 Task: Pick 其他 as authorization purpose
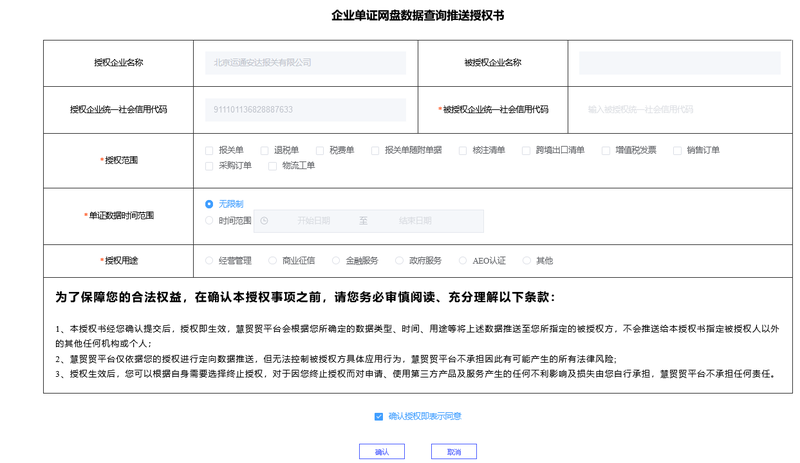527,261
